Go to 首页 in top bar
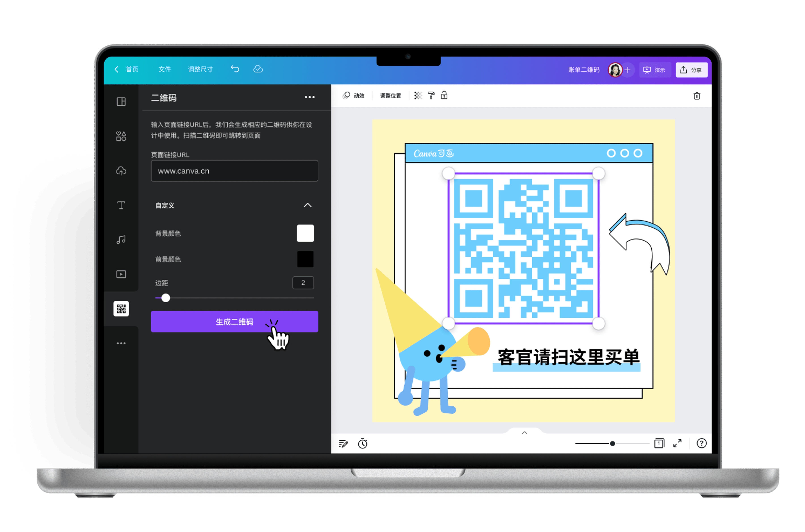 [132, 69]
